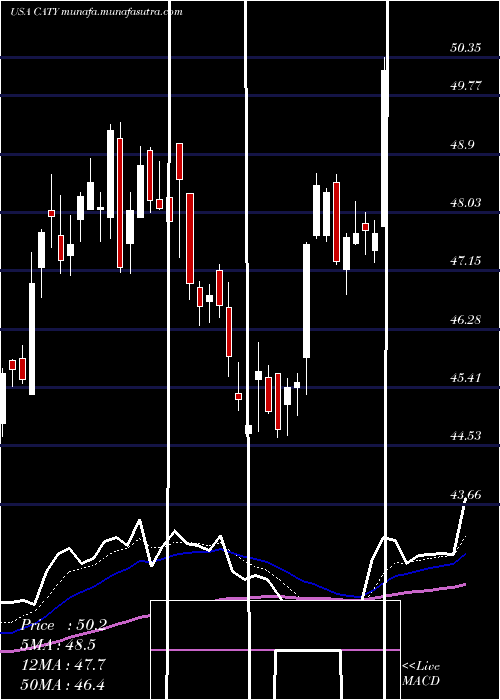
Task: Click the 44.53 price axis label
Action: [466, 436]
